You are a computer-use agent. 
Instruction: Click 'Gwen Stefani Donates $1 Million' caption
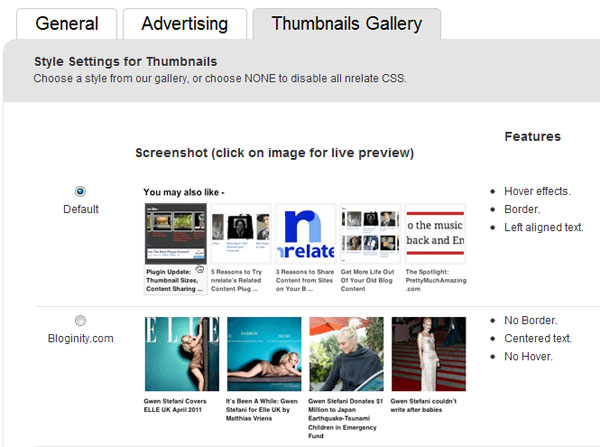click(x=346, y=418)
